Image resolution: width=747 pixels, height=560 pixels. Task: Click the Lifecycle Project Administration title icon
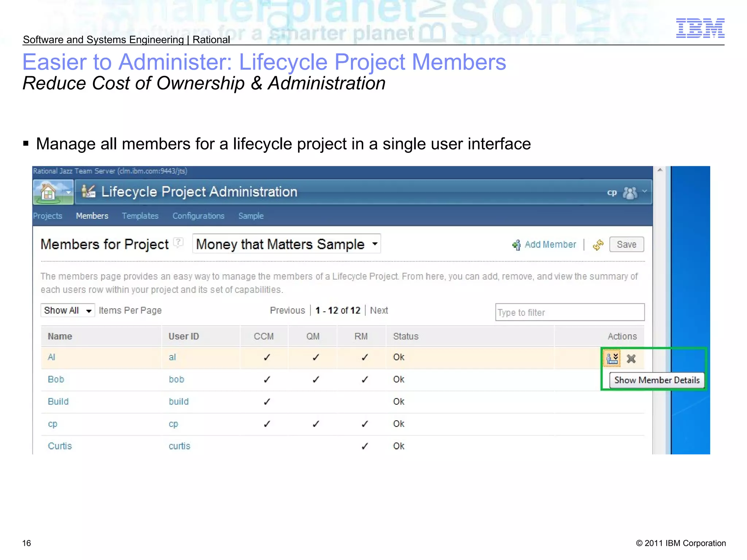click(88, 191)
